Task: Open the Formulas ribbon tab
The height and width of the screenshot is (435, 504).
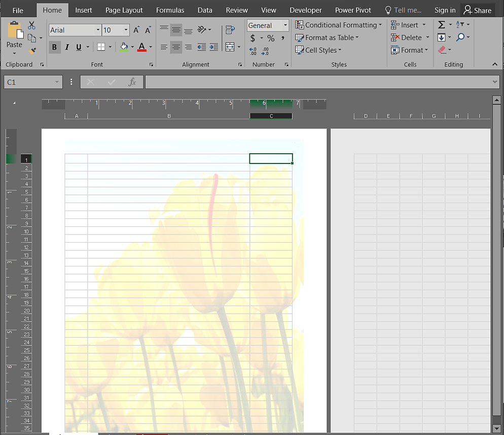Action: (x=170, y=10)
